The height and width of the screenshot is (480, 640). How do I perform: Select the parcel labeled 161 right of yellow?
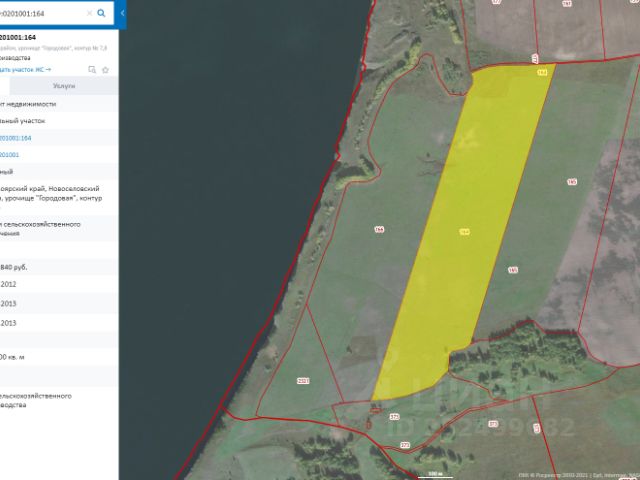tap(512, 269)
